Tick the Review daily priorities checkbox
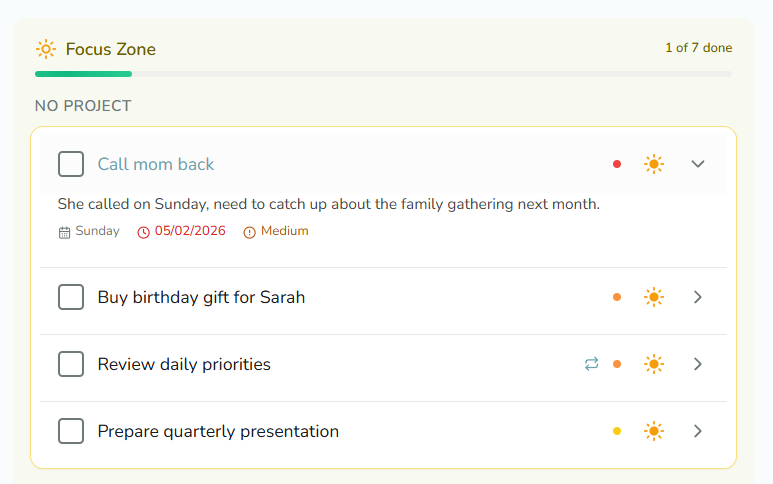Screen dimensions: 773x484 coord(71,364)
